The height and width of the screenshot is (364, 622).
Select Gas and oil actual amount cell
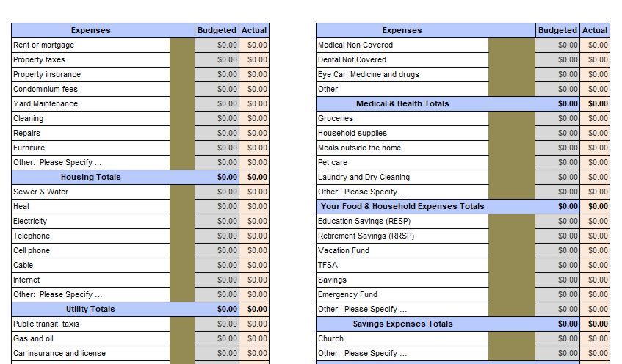(254, 338)
